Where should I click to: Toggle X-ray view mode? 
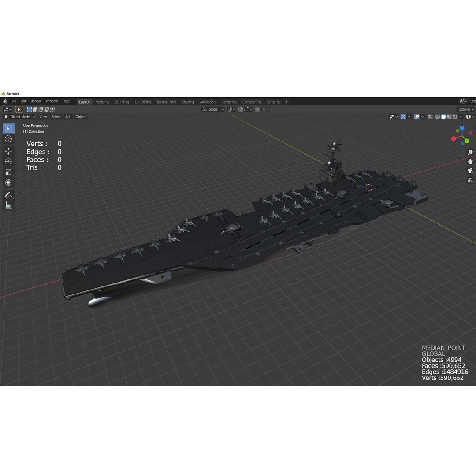(430, 117)
